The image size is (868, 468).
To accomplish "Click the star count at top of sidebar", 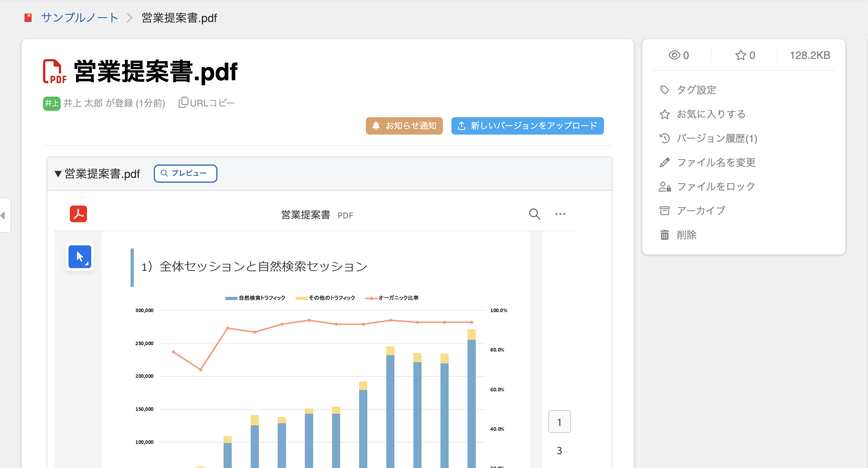I will click(745, 55).
